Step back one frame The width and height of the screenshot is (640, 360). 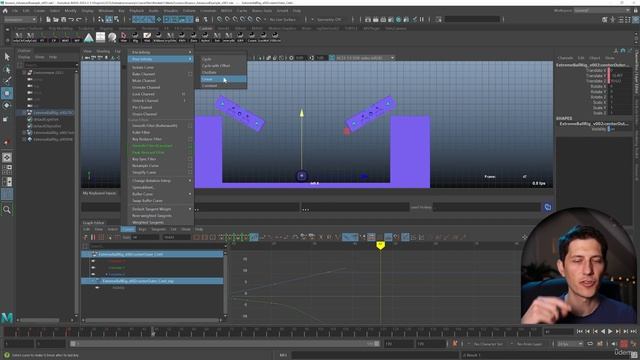pyautogui.click(x=587, y=331)
